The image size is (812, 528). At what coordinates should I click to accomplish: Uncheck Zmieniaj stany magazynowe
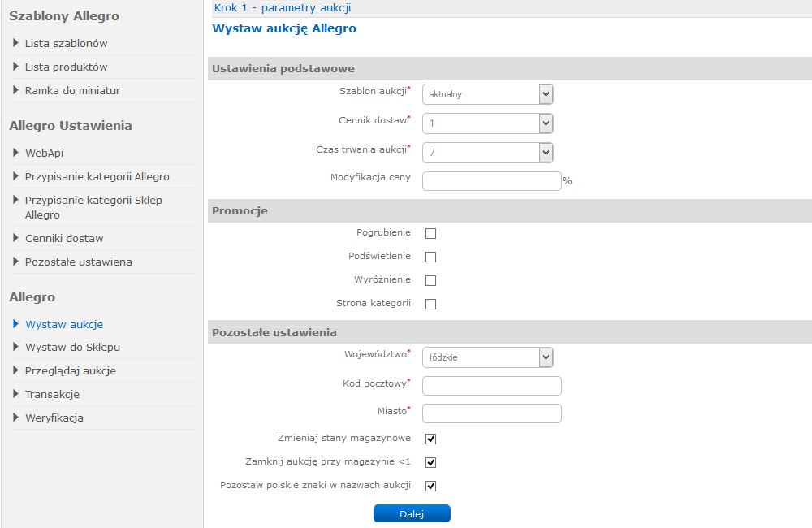(431, 439)
